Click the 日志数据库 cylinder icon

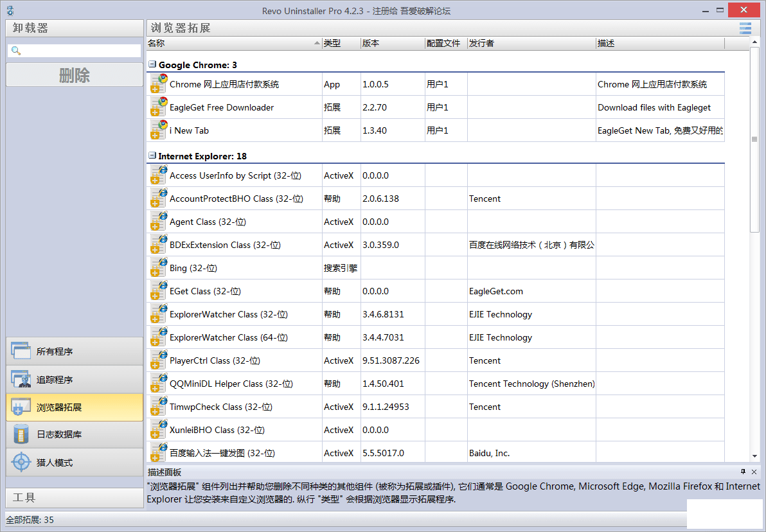21,434
